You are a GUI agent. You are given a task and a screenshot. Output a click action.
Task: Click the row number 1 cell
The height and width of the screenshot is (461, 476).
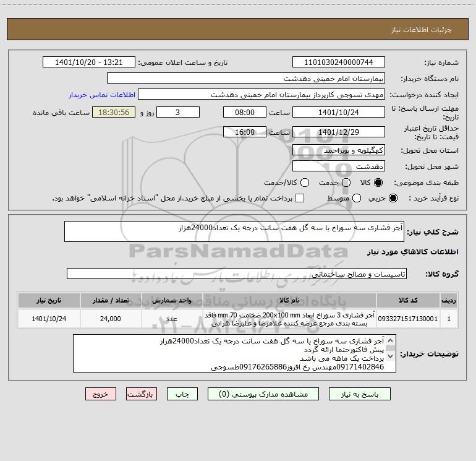coord(449,319)
